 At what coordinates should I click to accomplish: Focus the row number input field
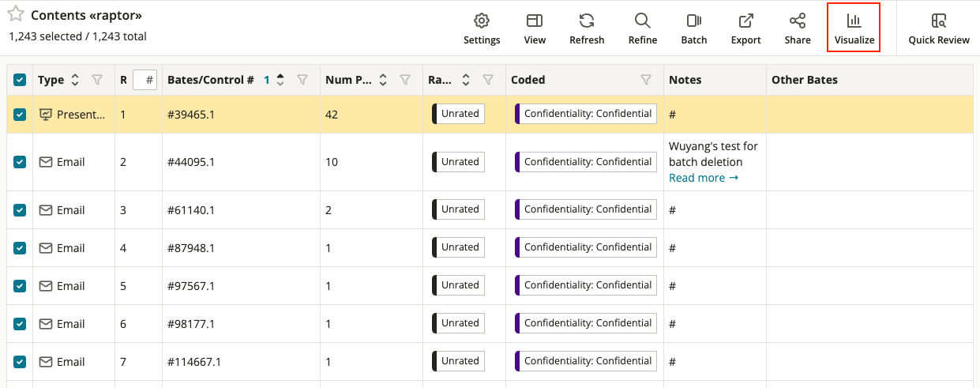click(x=145, y=80)
